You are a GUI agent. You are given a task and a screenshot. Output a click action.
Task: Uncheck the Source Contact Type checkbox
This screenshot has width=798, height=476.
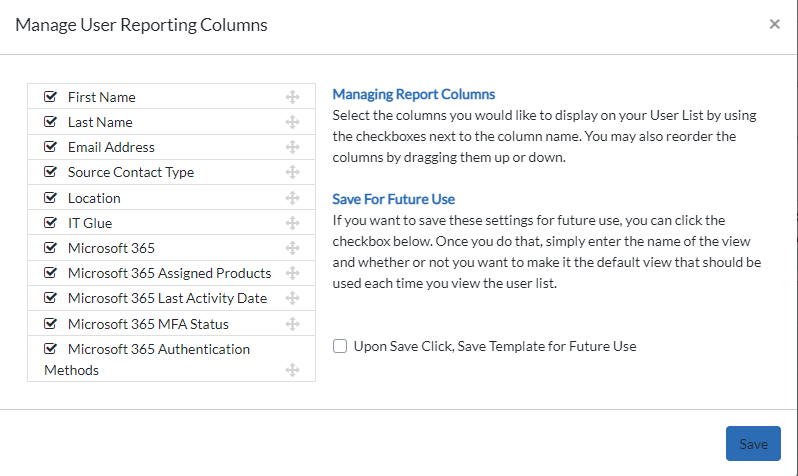coord(50,172)
